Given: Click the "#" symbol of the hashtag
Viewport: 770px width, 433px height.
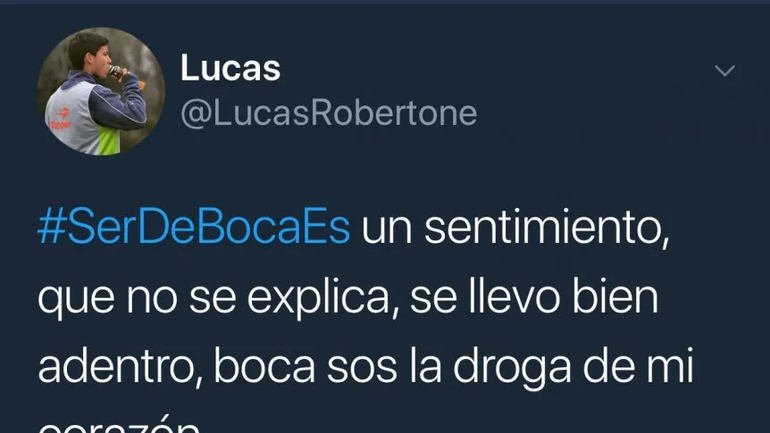Looking at the screenshot, I should coord(52,227).
